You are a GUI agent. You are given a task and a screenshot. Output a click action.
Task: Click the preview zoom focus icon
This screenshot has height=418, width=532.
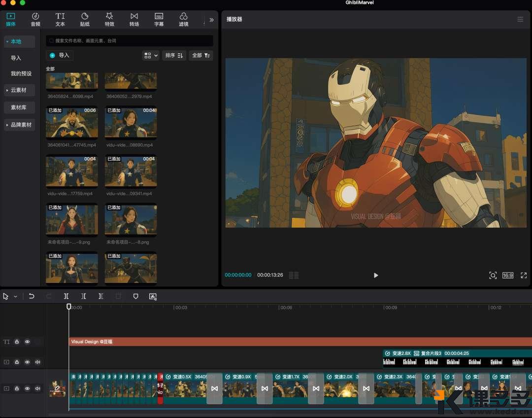493,276
